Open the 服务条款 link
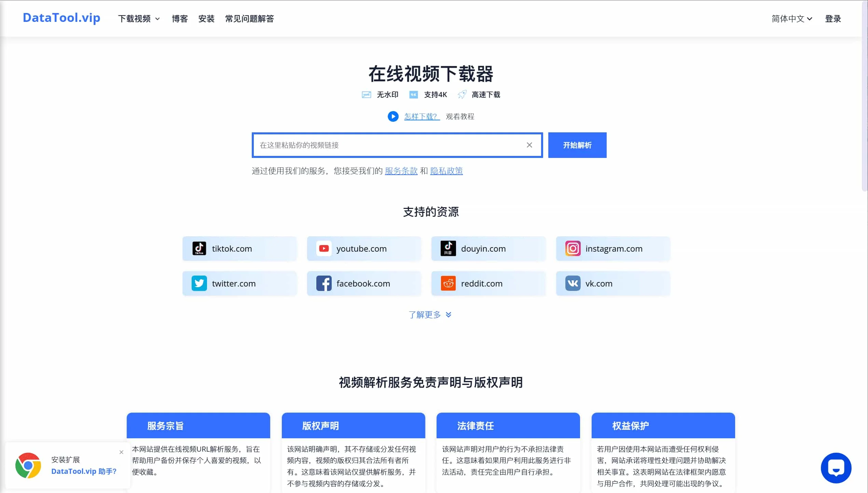 pyautogui.click(x=401, y=171)
